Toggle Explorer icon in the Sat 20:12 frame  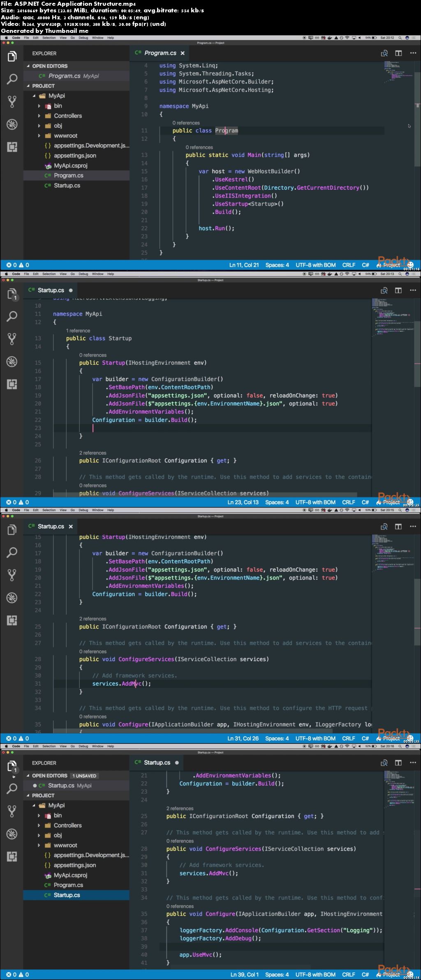12,56
